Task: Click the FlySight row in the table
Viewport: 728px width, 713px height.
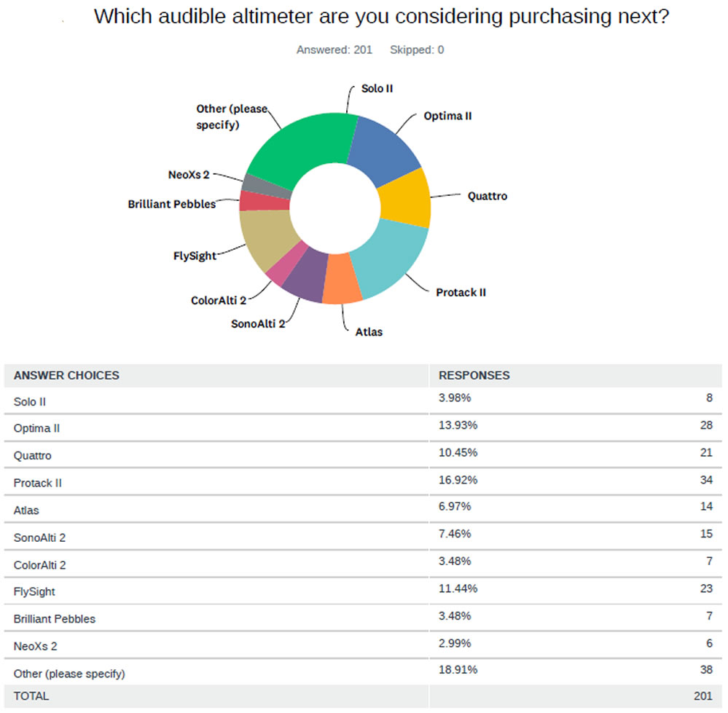Action: (363, 591)
